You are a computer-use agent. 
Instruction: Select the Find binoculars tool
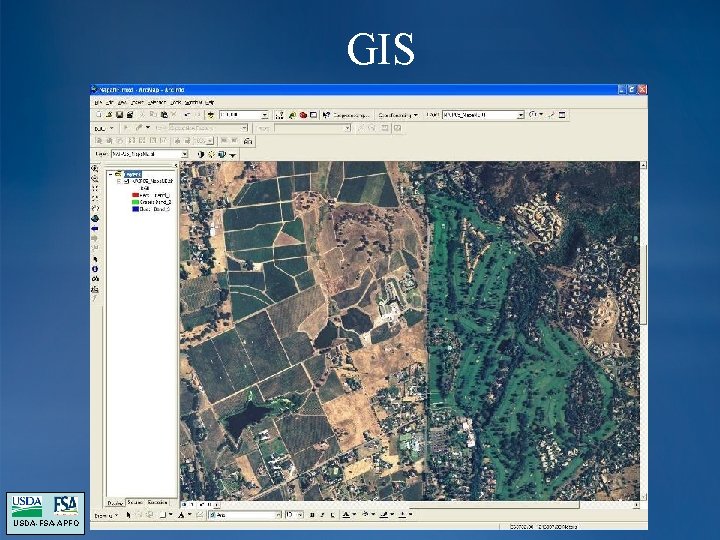pos(95,279)
